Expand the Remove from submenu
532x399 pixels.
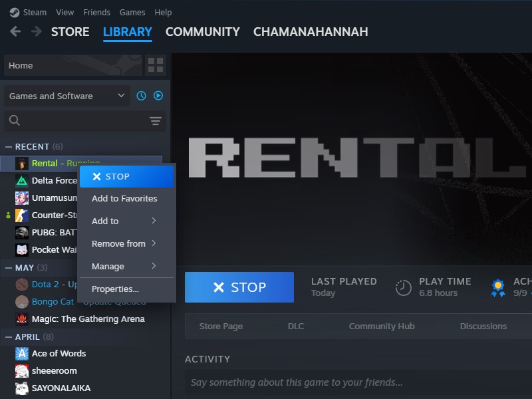[x=126, y=243]
